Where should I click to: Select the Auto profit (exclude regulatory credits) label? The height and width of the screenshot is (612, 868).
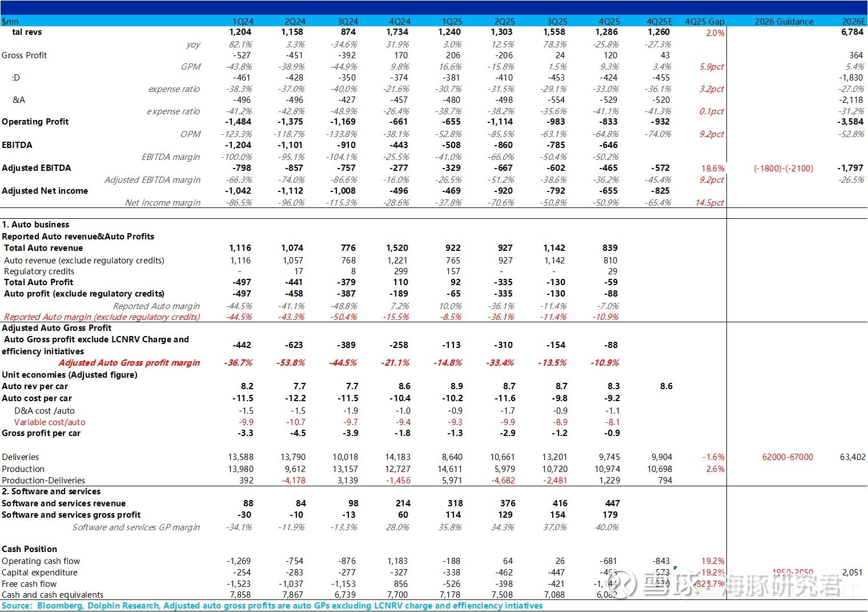tap(84, 294)
